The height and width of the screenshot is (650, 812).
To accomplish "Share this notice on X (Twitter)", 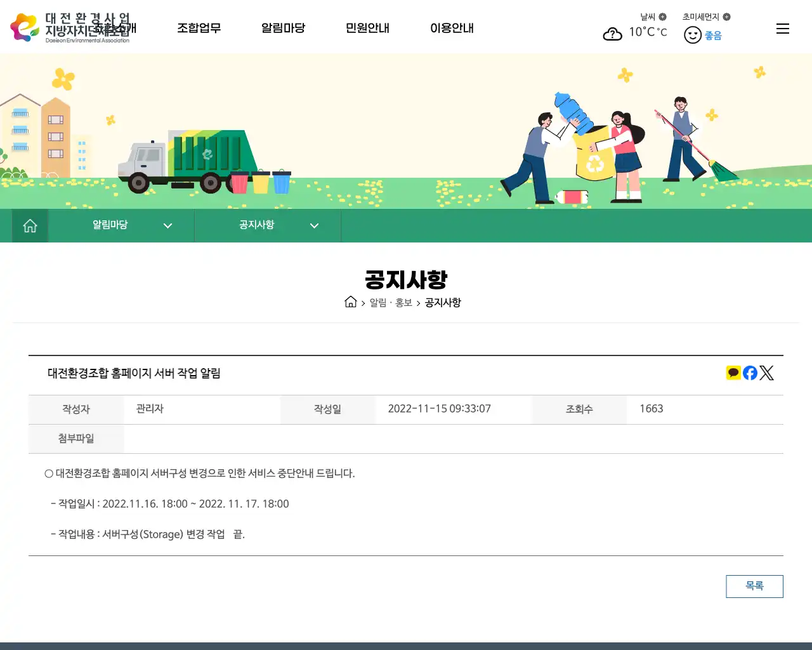I will (767, 373).
